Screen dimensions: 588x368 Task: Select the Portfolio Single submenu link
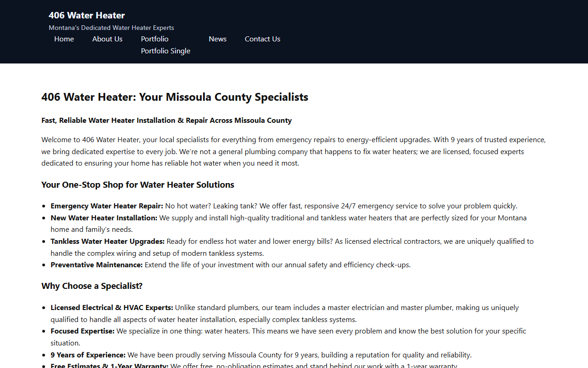tap(165, 51)
